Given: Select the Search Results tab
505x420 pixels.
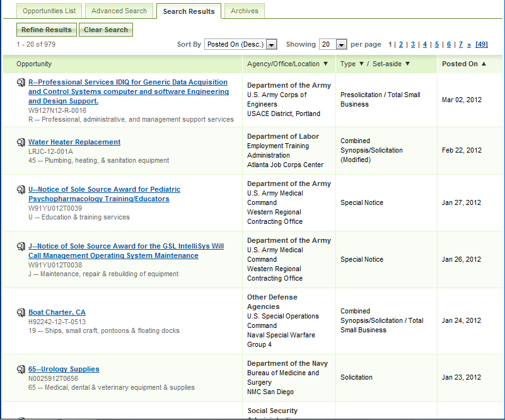Looking at the screenshot, I should coord(189,11).
